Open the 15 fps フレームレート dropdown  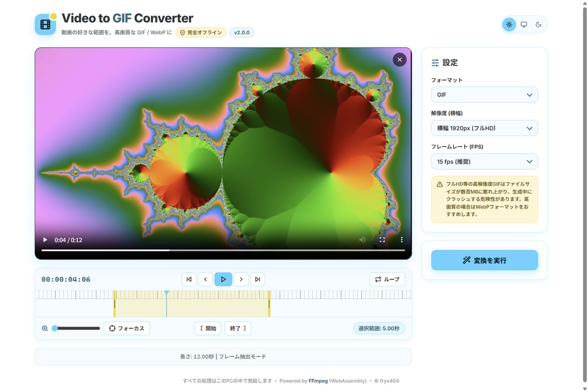coord(485,161)
